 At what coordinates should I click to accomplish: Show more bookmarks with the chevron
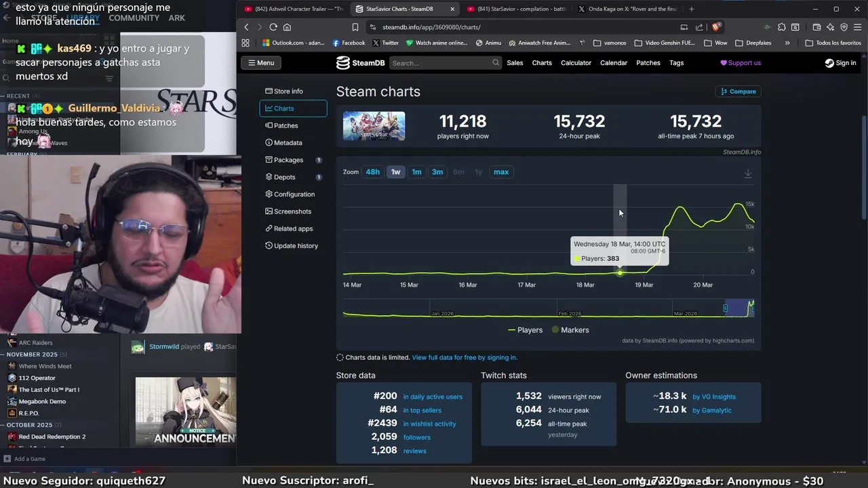click(787, 43)
